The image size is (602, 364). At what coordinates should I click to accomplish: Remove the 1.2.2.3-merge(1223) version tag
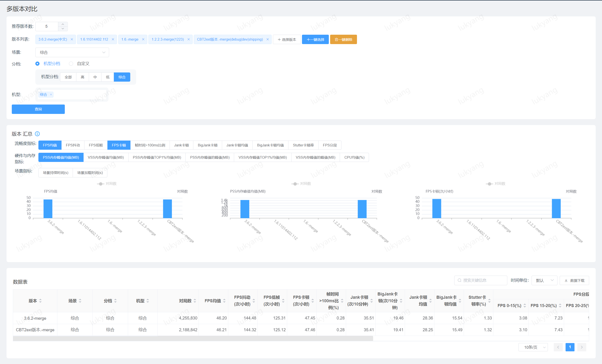(189, 39)
